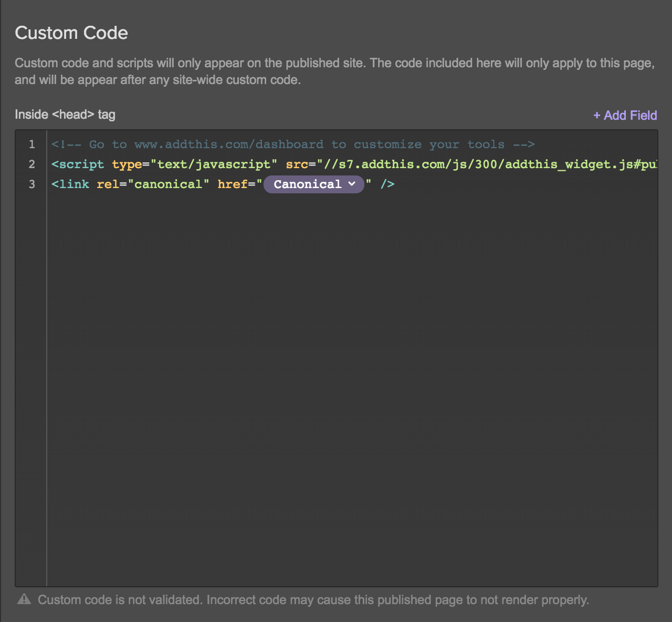Click the type attribute on line 2
This screenshot has width=672, height=622.
coord(127,164)
